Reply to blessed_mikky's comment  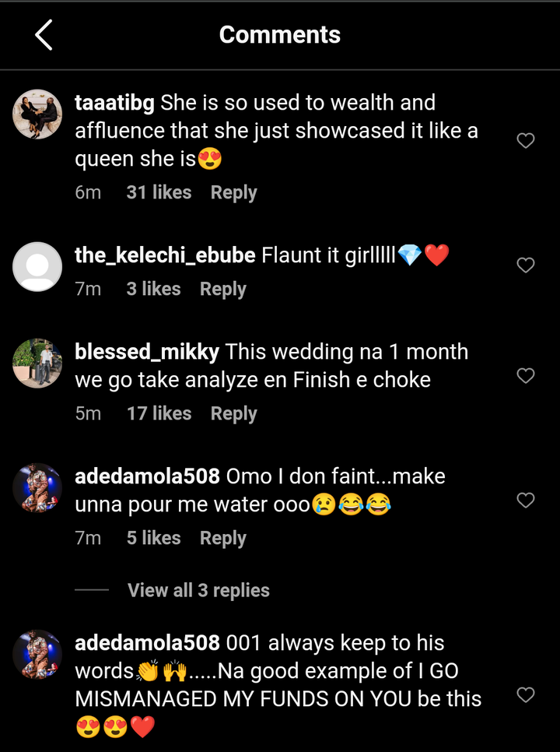[233, 413]
